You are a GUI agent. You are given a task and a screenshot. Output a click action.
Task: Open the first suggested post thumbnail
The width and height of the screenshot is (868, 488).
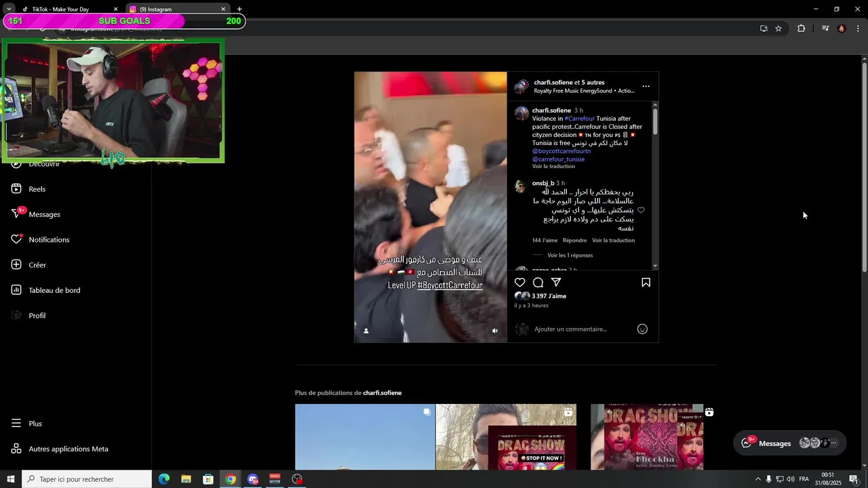(365, 437)
